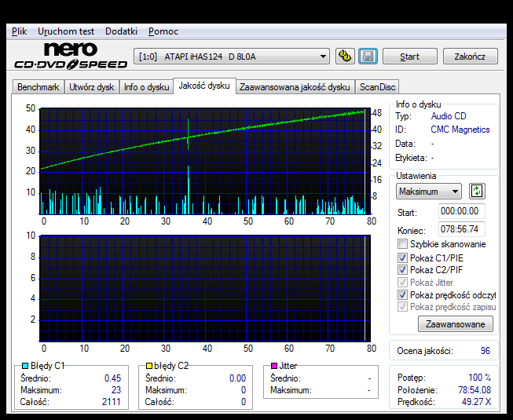Screen dimensions: 513x420
Task: Click the Postęp value 100 %
Action: click(480, 378)
